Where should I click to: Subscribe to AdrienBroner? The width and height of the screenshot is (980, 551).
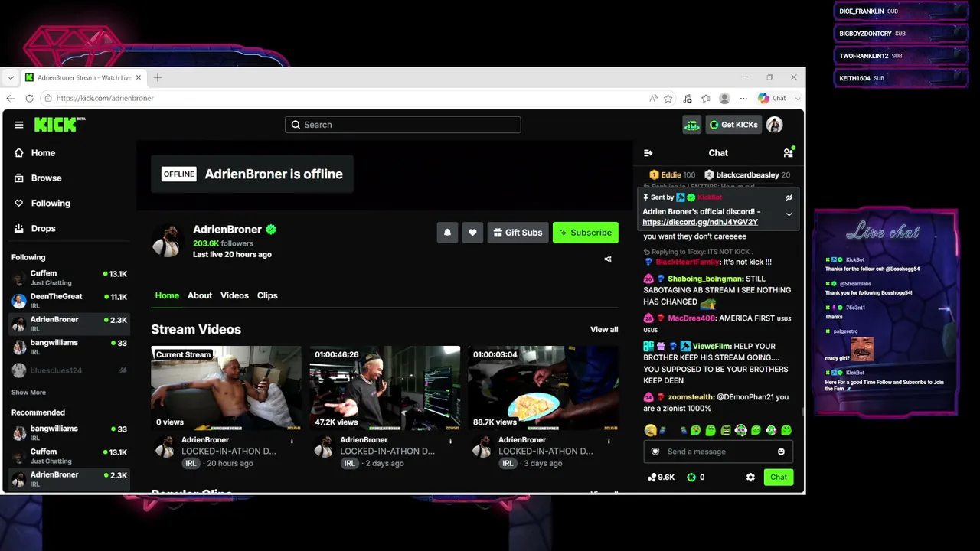click(x=585, y=233)
